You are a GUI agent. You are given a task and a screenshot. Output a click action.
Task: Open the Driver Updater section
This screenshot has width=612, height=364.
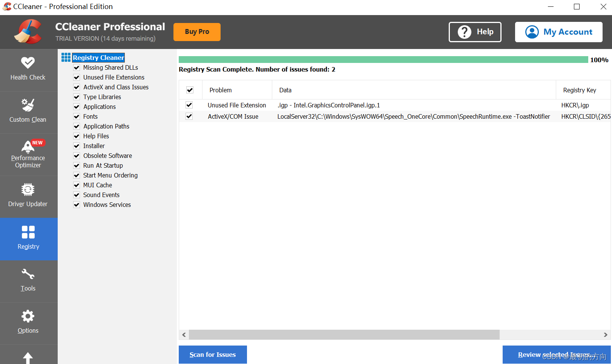(28, 196)
